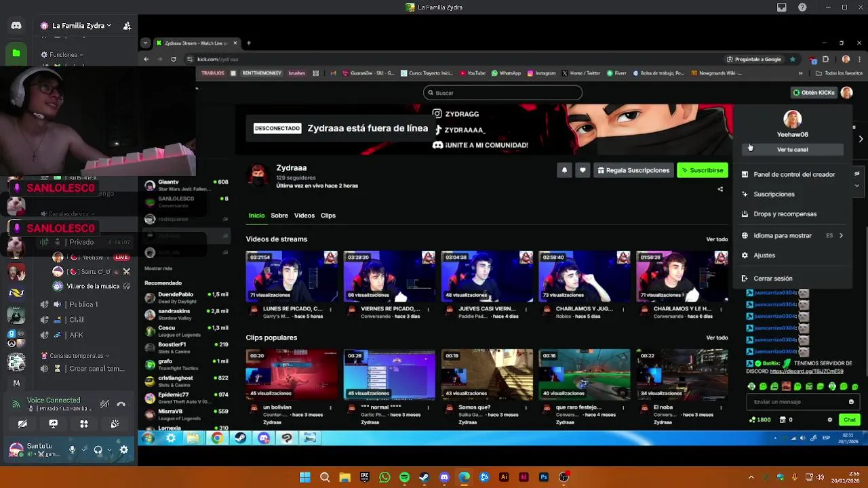Screen dimensions: 868x488
Task: Open Photoshop from the Windows taskbar
Action: coord(544,477)
